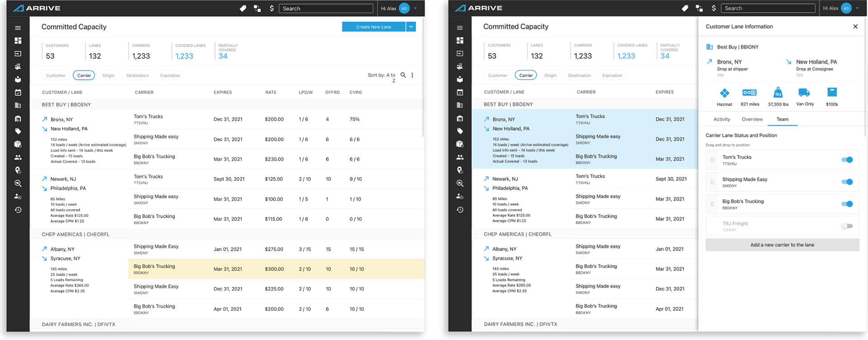Image resolution: width=868 pixels, height=340 pixels.
Task: Click the tag icon in left window top bar
Action: (243, 8)
